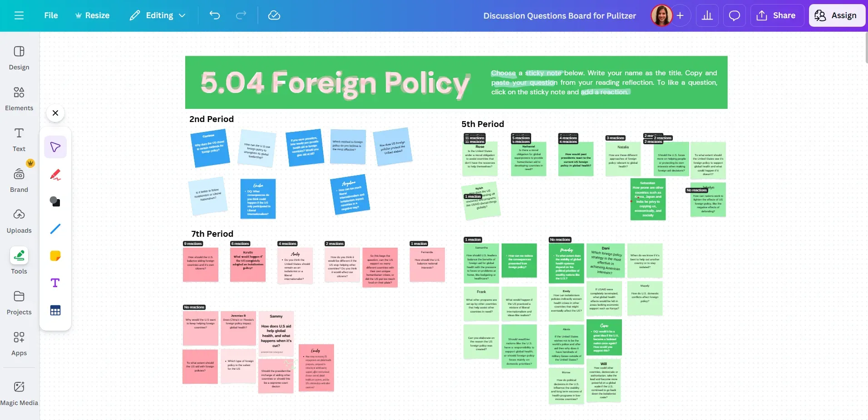
Task: Select the Tools sidebar tab
Action: pos(19,261)
